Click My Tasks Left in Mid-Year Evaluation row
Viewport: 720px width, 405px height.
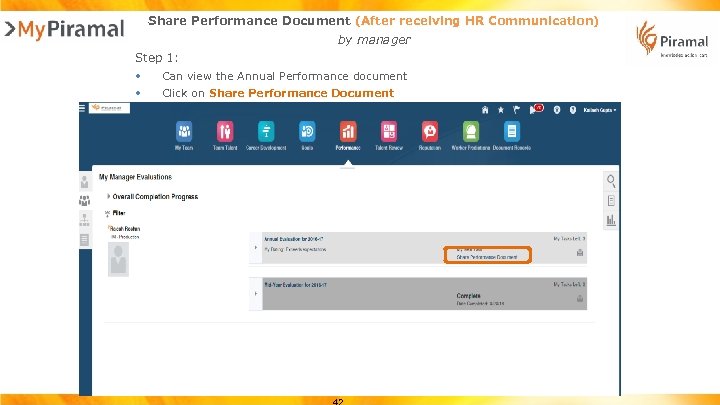click(x=569, y=285)
